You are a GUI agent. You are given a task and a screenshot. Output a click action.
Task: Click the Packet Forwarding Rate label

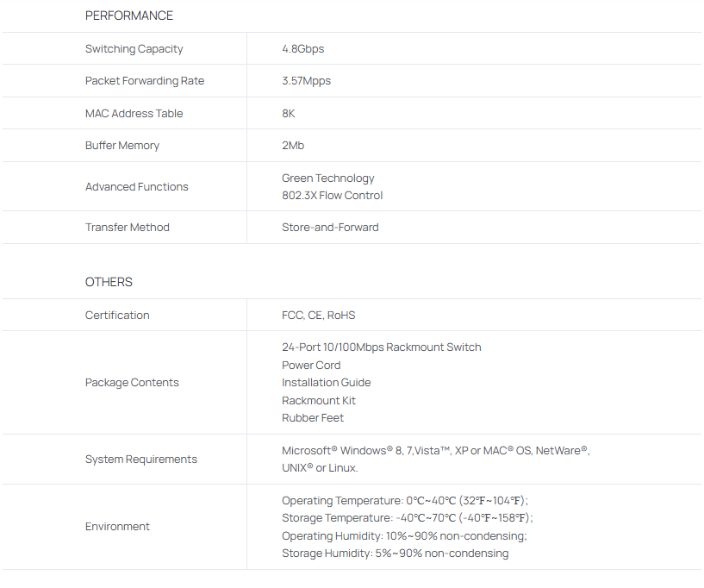pos(145,81)
